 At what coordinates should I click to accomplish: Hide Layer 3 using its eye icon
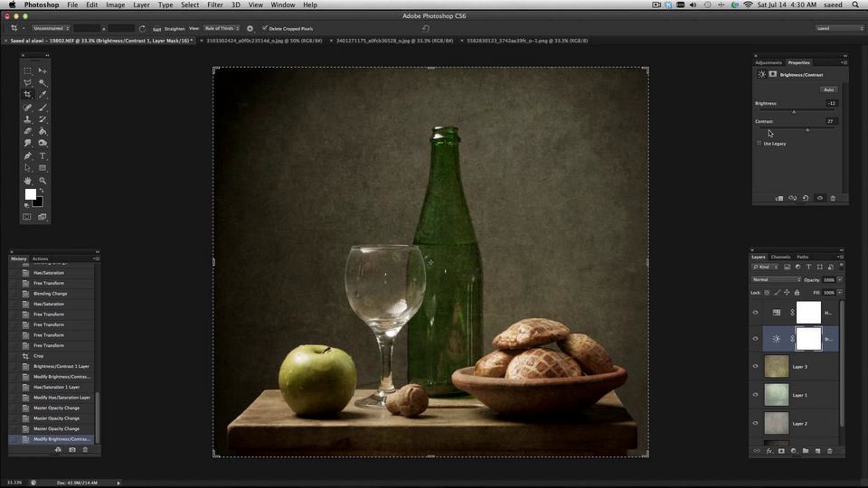coord(755,366)
